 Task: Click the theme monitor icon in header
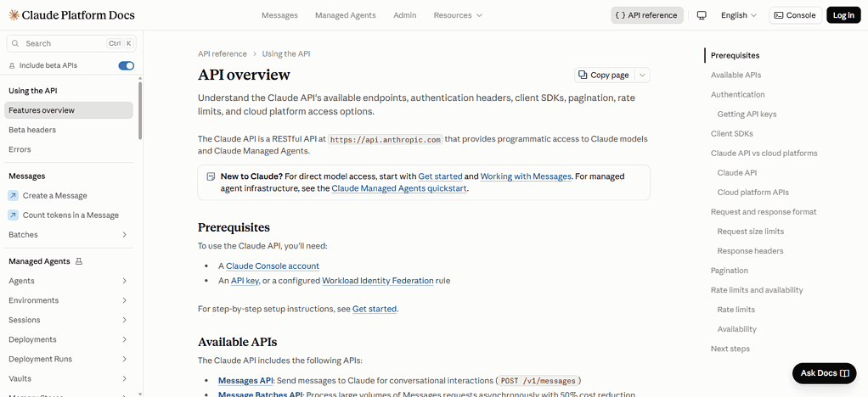point(702,15)
